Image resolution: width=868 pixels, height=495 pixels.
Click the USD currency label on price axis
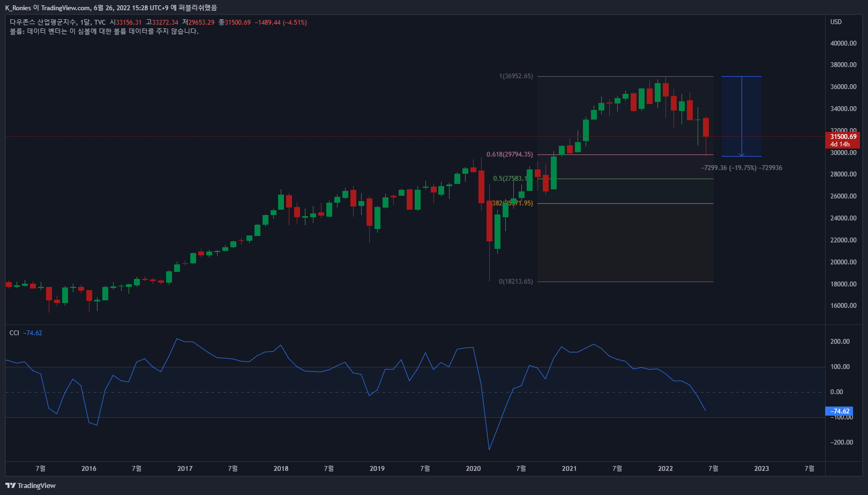(836, 22)
